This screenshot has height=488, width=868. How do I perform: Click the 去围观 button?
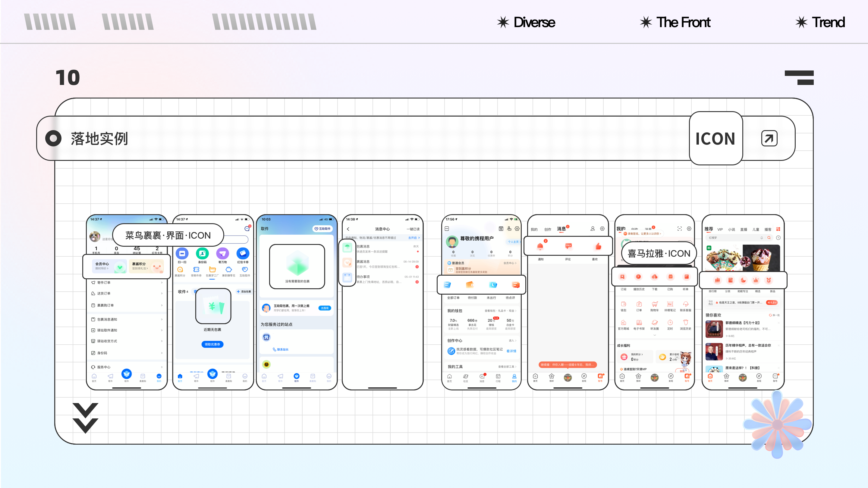click(325, 308)
